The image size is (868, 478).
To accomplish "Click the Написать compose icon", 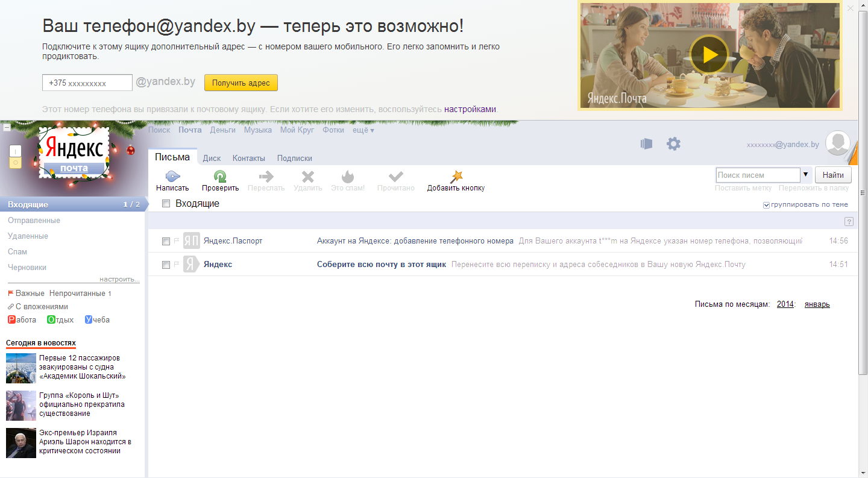I will (172, 177).
